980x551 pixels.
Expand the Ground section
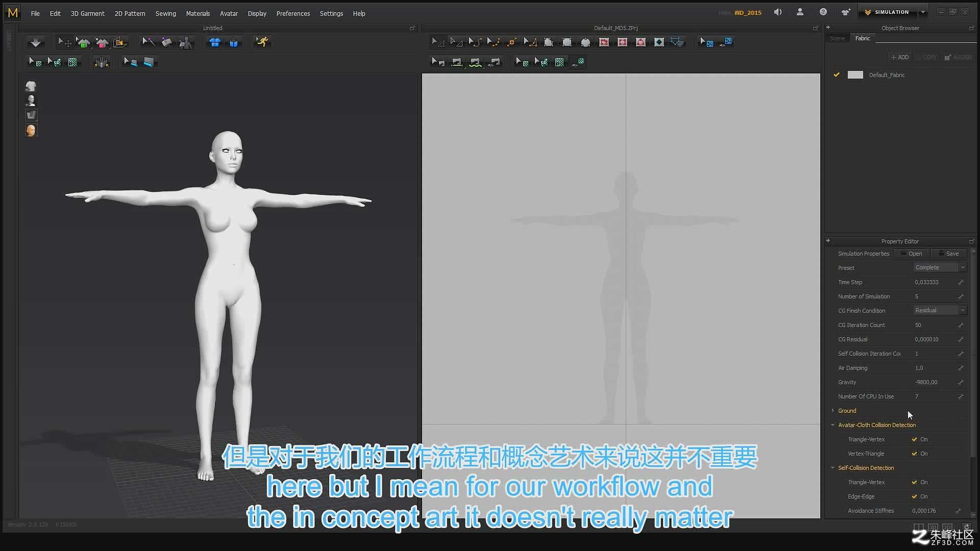pyautogui.click(x=833, y=411)
